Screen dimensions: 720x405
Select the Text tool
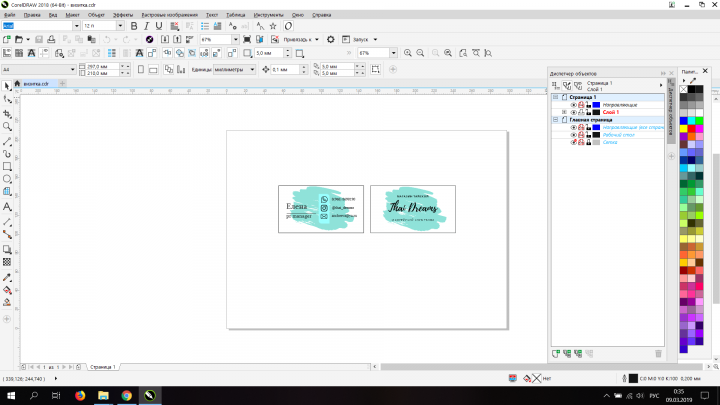point(7,207)
